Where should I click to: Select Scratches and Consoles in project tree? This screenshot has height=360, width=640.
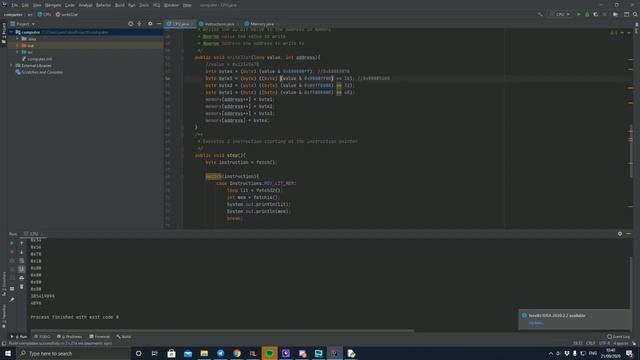39,72
